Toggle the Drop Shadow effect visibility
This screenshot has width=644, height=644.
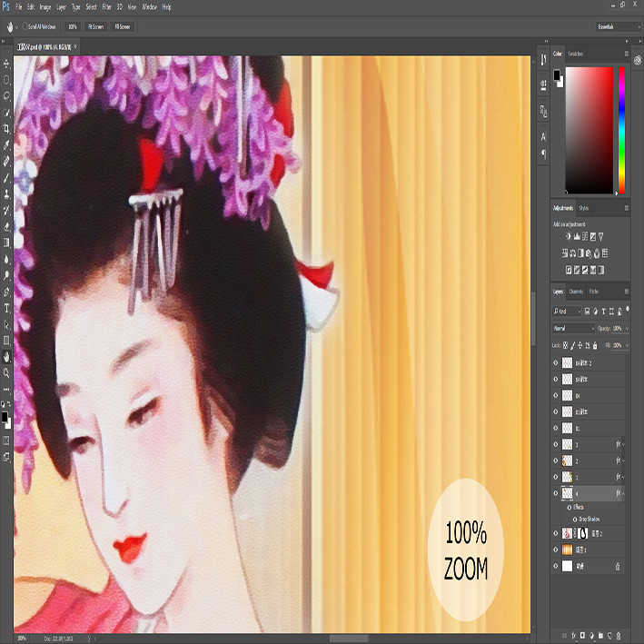click(575, 520)
